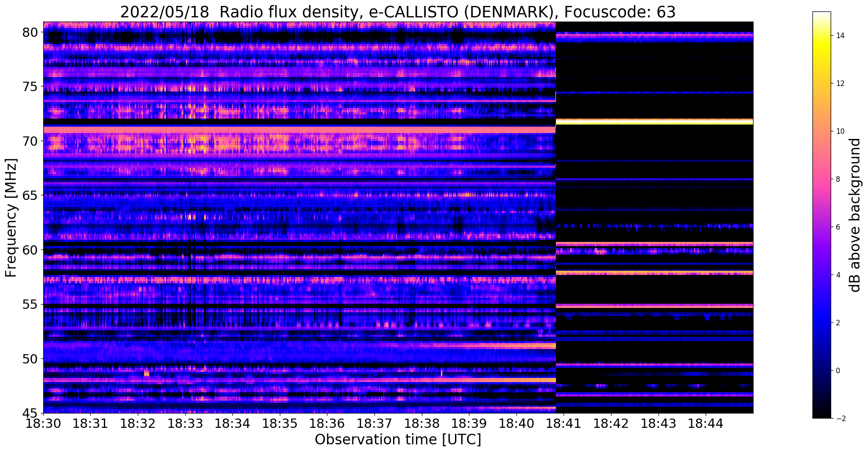Click the yellow region of the colorbar near 13 dB
This screenshot has width=868, height=452.
click(x=821, y=59)
